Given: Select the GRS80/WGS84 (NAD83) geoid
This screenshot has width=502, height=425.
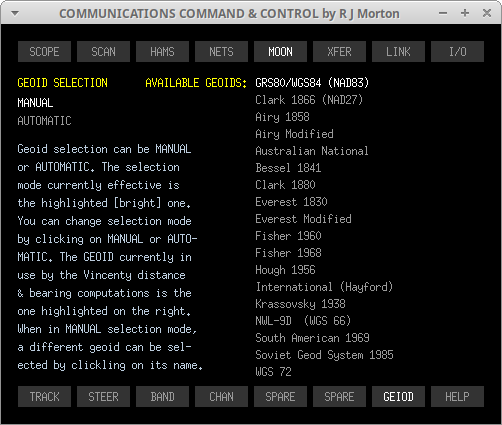Looking at the screenshot, I should 312,83.
